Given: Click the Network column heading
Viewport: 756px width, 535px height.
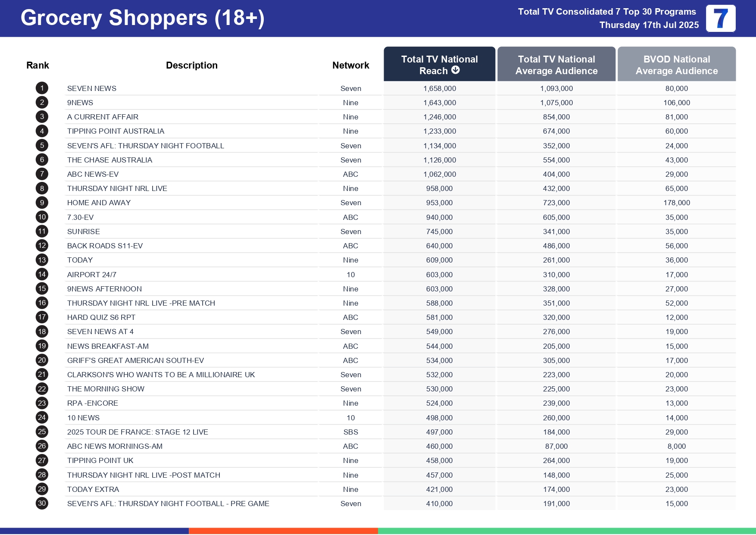Looking at the screenshot, I should [x=350, y=65].
